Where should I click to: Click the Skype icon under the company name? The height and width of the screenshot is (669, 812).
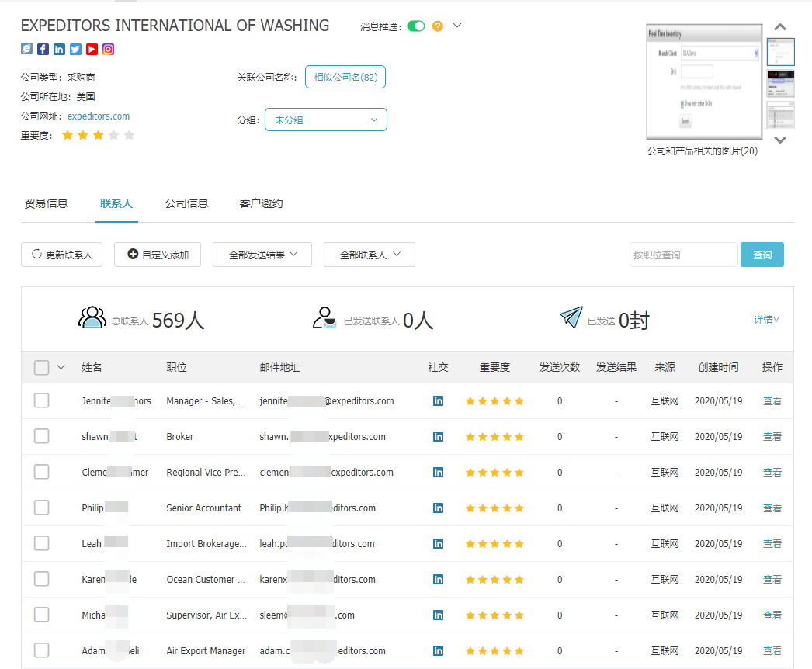tap(26, 49)
